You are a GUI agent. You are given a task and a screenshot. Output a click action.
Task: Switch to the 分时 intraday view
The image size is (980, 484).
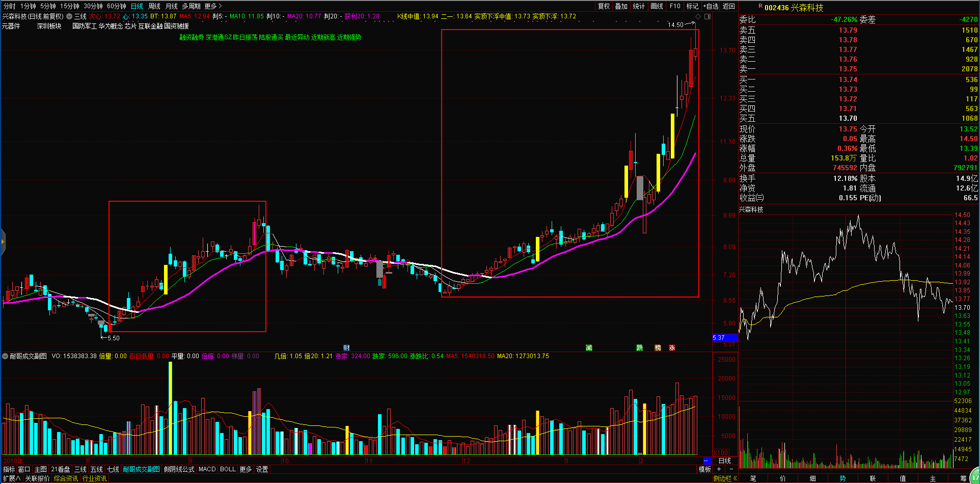(x=9, y=6)
